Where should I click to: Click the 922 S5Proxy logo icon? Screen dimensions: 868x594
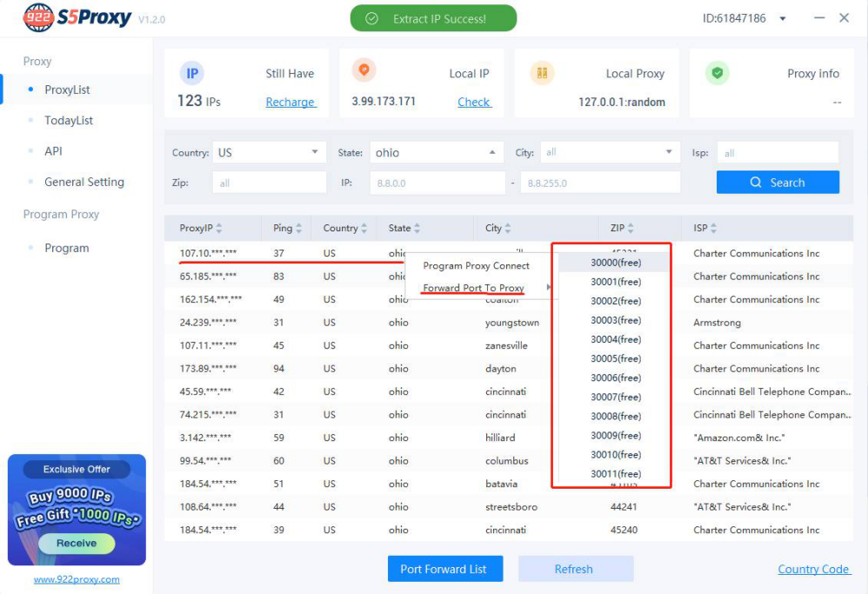click(38, 17)
